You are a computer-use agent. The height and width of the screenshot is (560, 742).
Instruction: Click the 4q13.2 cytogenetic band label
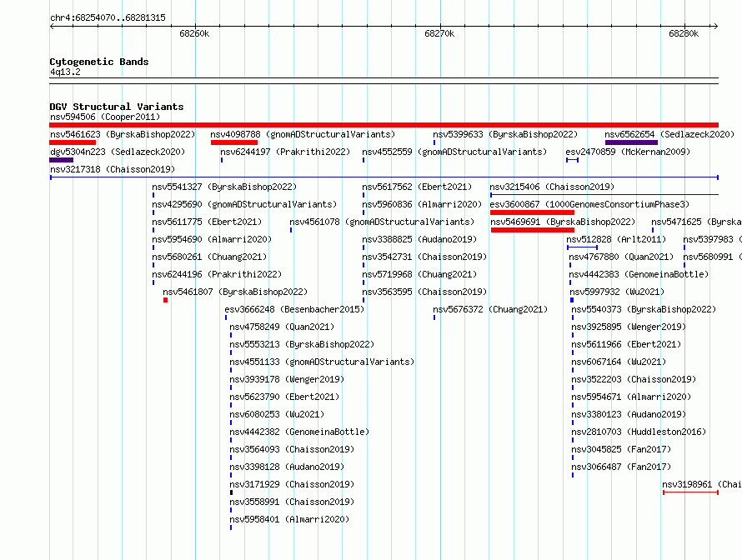65,72
